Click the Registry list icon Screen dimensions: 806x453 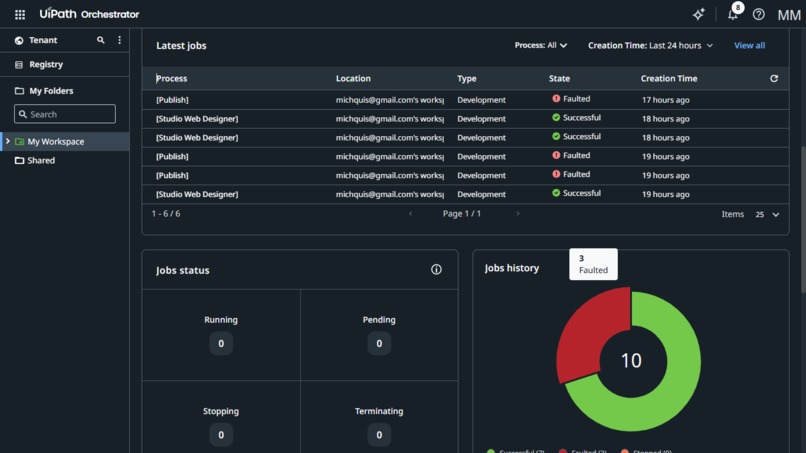coord(19,64)
